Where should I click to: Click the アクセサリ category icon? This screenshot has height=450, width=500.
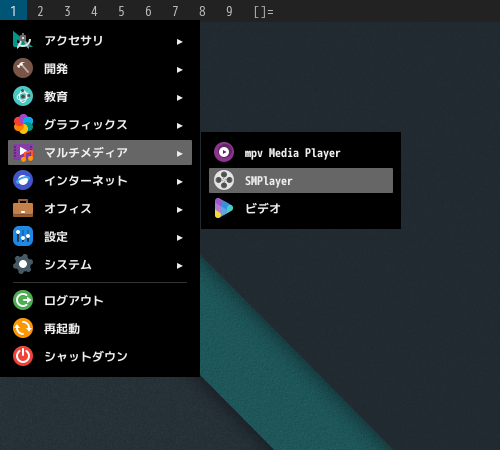23,40
